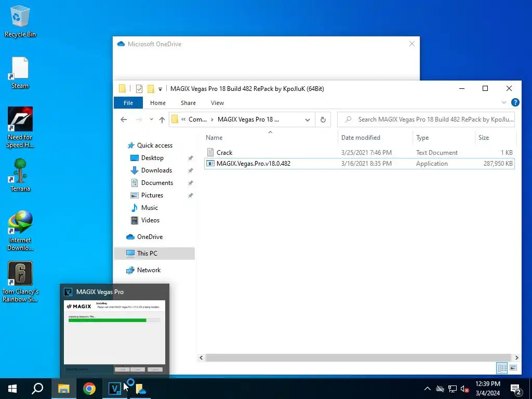Open Quick access in navigation pane
The width and height of the screenshot is (532, 399).
154,145
